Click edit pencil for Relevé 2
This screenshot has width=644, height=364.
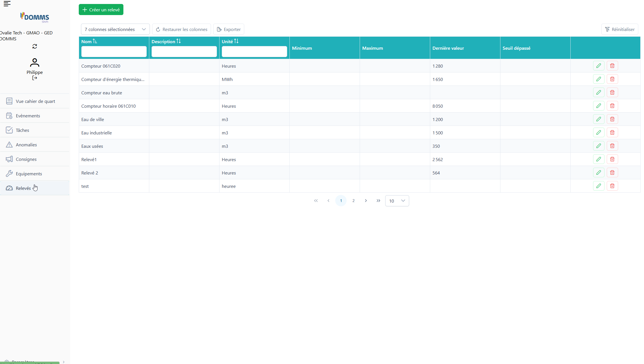click(599, 173)
